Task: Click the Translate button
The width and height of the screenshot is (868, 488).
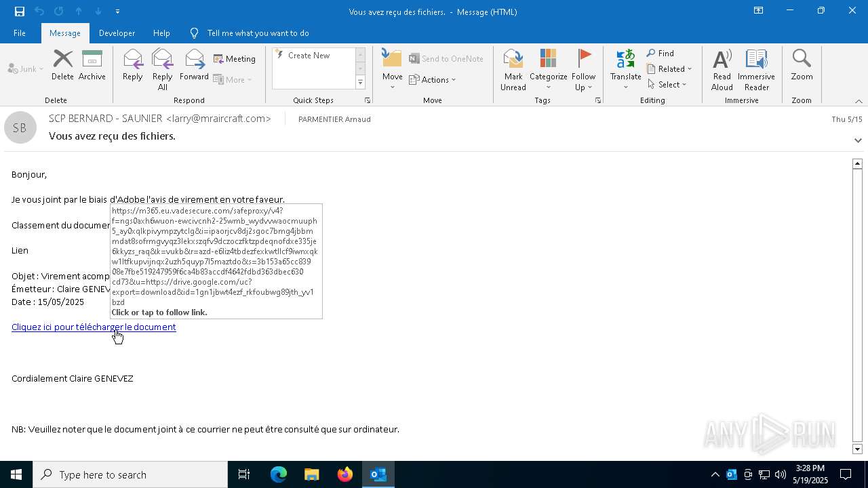Action: click(x=625, y=70)
